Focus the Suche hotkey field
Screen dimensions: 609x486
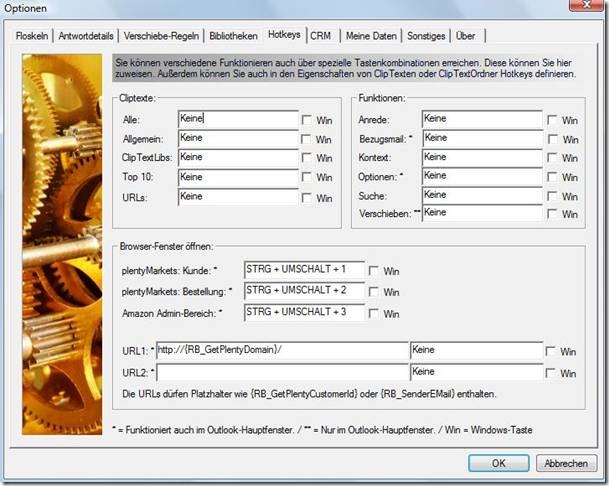point(482,195)
